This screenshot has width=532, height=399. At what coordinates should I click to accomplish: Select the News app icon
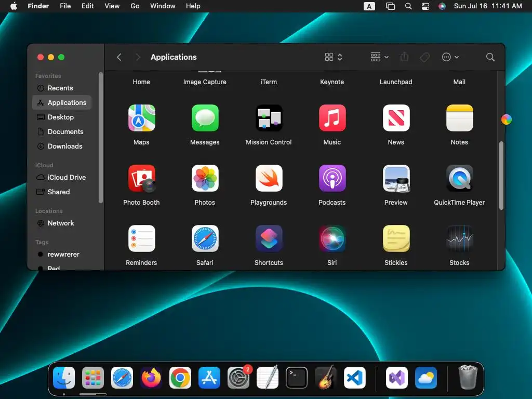(396, 118)
